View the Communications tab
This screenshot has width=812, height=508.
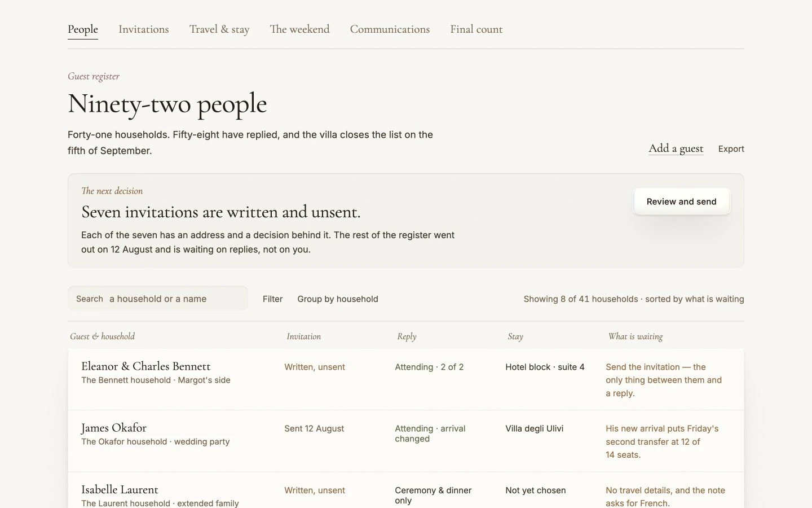[x=390, y=29]
